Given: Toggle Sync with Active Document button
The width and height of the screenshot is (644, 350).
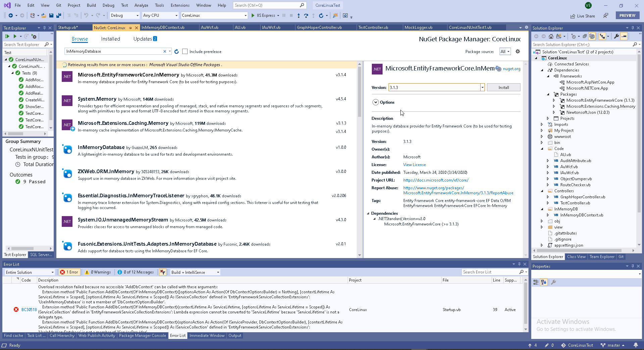Looking at the screenshot, I should pyautogui.click(x=603, y=36).
